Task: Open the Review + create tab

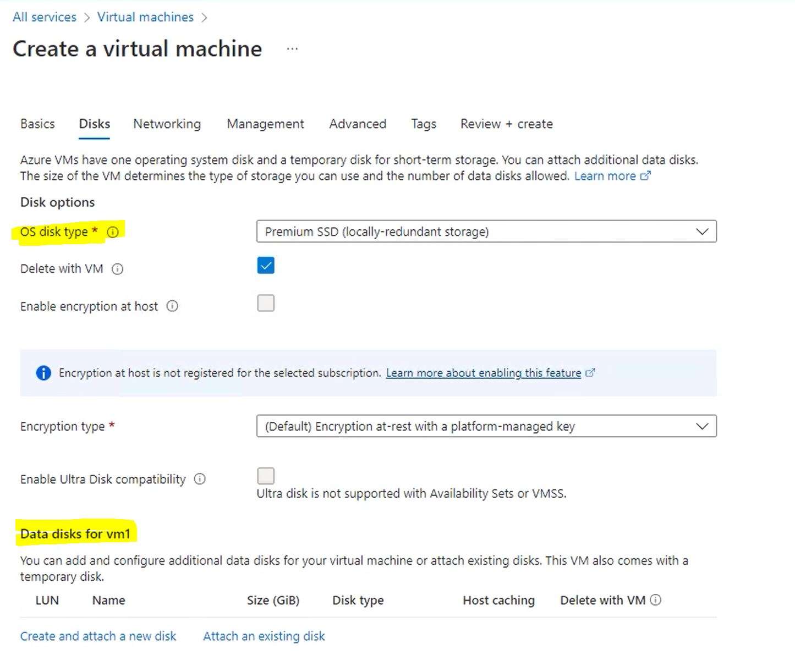Action: (x=506, y=124)
